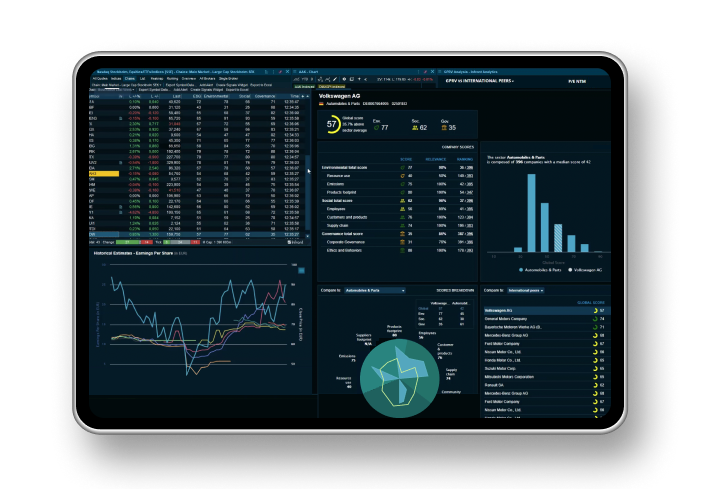Toggle the Automobiles & Parts legend entry
The height and width of the screenshot is (489, 704).
tap(540, 270)
